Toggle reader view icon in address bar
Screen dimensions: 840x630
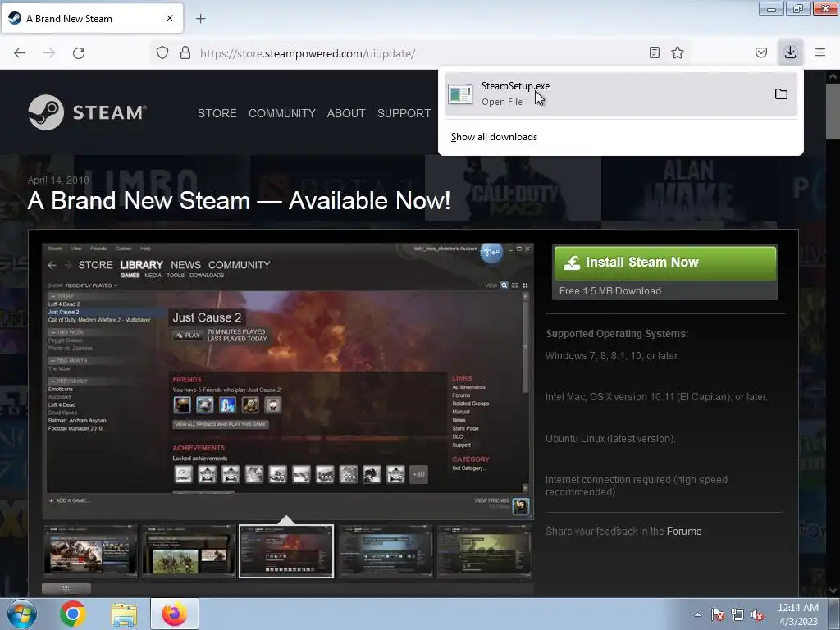pyautogui.click(x=654, y=52)
